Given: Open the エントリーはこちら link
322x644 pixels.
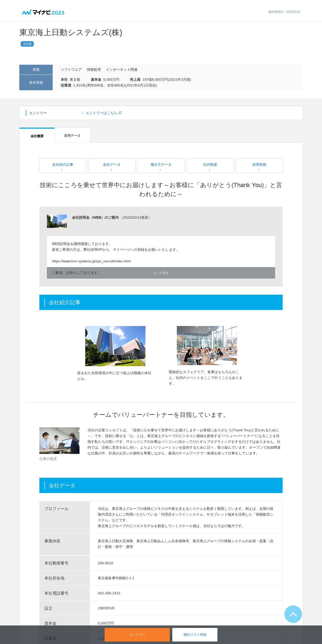Looking at the screenshot, I should coord(101,113).
